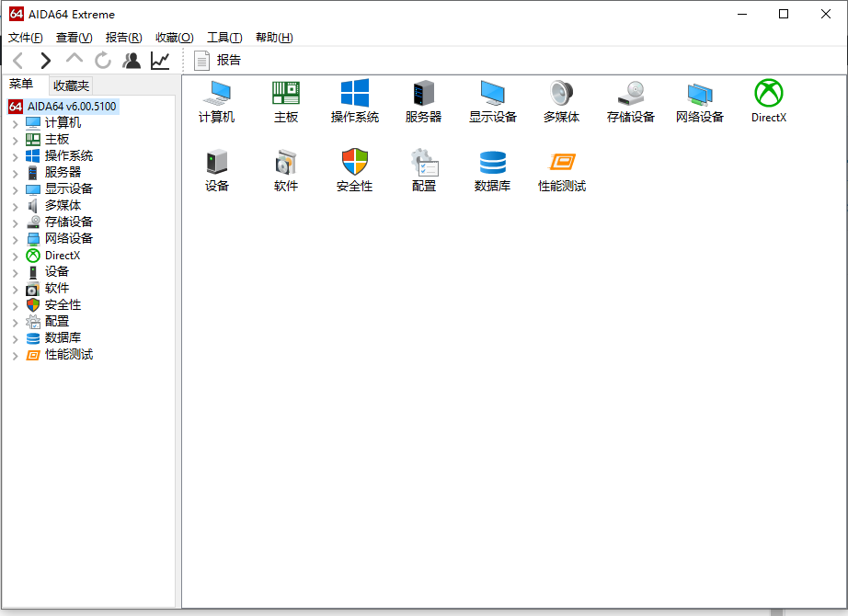Open the 设备 device icon in main pane
This screenshot has width=848, height=616.
[x=217, y=170]
